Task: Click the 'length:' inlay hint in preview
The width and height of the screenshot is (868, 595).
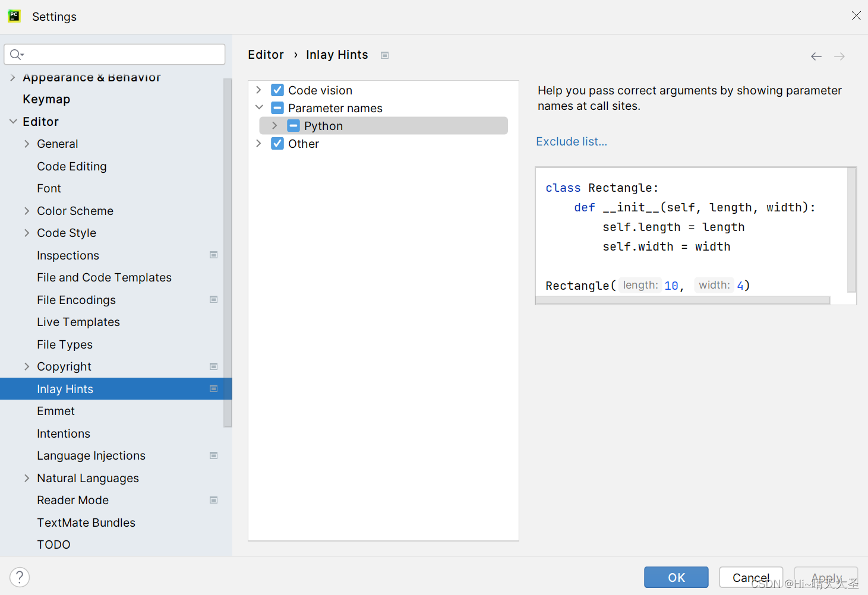Action: click(640, 285)
